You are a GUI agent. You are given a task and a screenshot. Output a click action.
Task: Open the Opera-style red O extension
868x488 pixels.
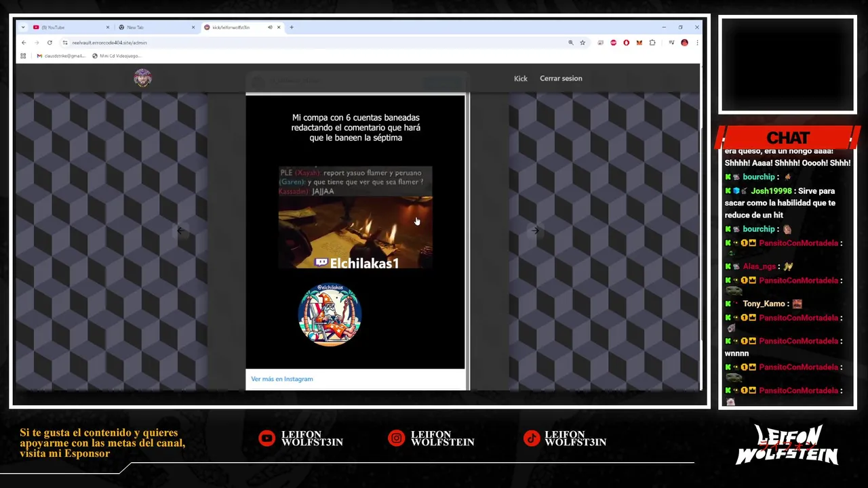click(x=626, y=43)
